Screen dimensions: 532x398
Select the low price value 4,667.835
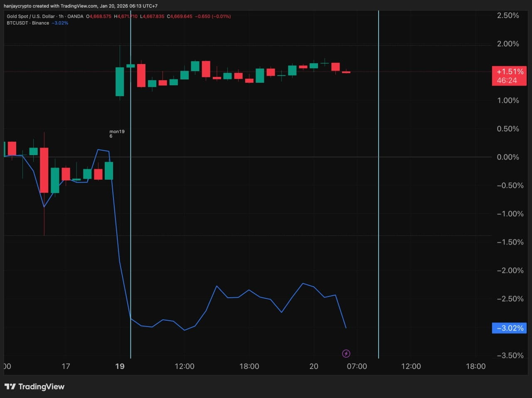coord(153,17)
